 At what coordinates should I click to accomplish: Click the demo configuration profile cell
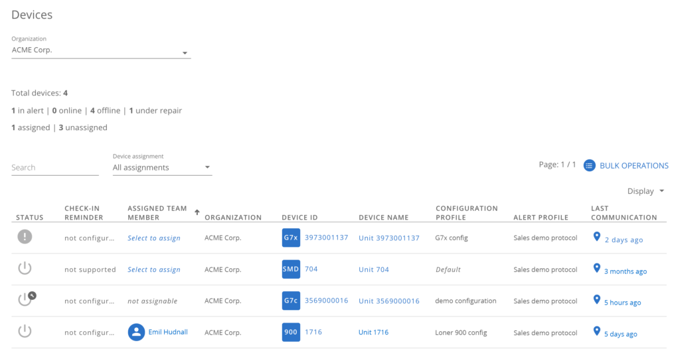[x=465, y=301]
